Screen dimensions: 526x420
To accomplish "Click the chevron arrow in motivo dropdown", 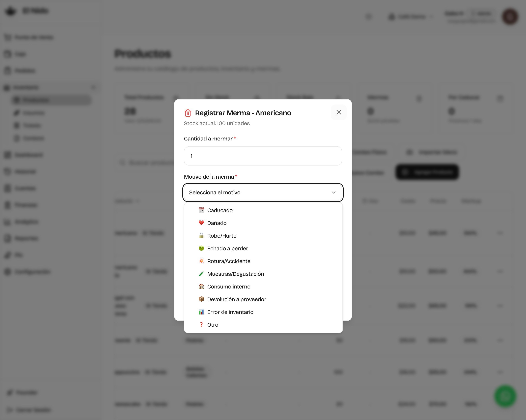I will (x=334, y=193).
